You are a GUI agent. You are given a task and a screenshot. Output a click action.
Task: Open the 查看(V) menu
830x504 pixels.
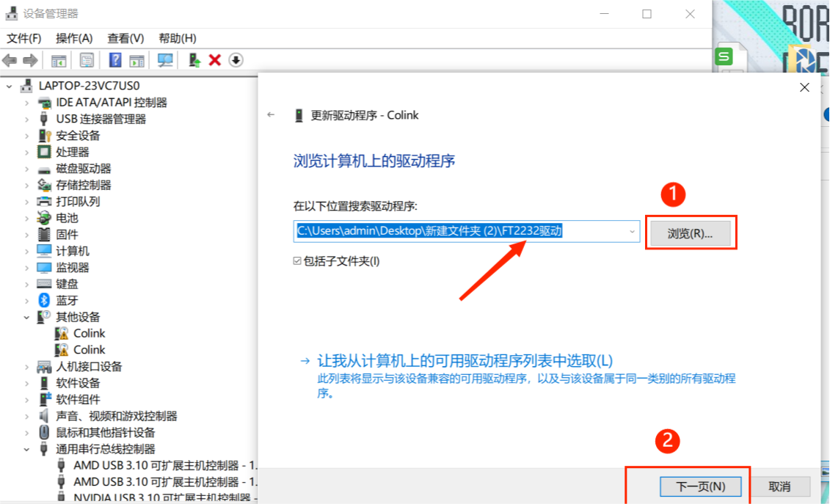coord(123,37)
